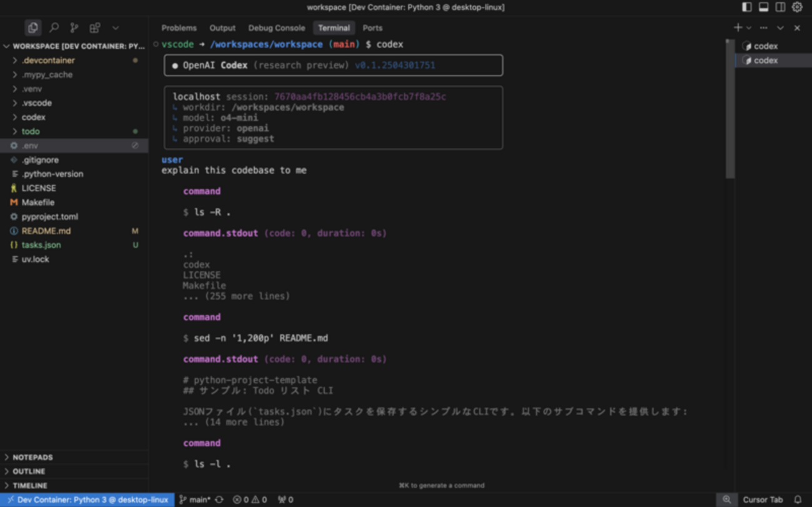This screenshot has height=507, width=812.
Task: Click "sed -n '1,200p' README.md" command
Action: [x=261, y=338]
